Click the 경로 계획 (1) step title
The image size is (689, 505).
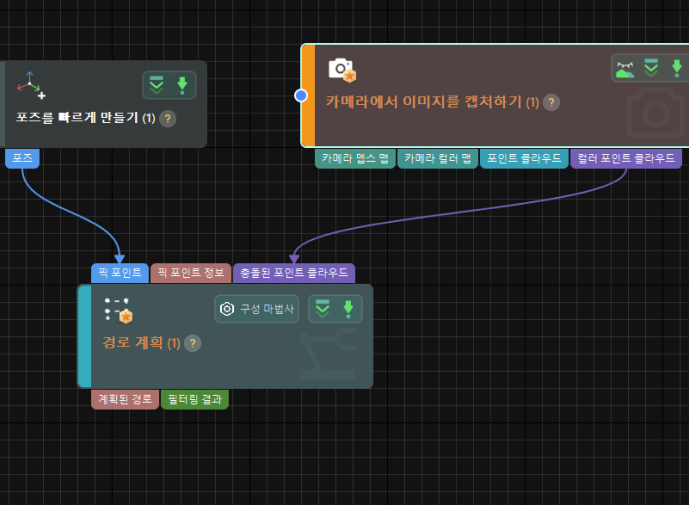click(x=141, y=343)
